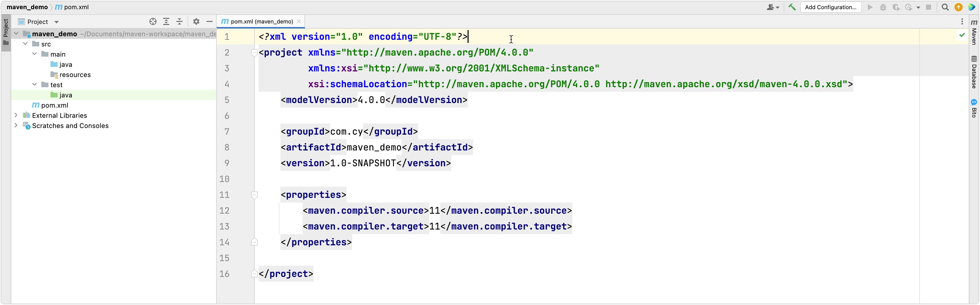Click the fold end marker at line 14
The height and width of the screenshot is (305, 980).
pos(254,242)
